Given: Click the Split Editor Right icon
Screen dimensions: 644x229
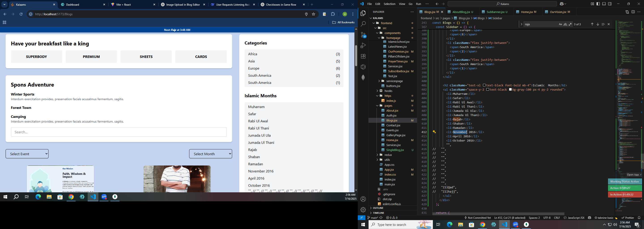Looking at the screenshot, I should (x=633, y=12).
